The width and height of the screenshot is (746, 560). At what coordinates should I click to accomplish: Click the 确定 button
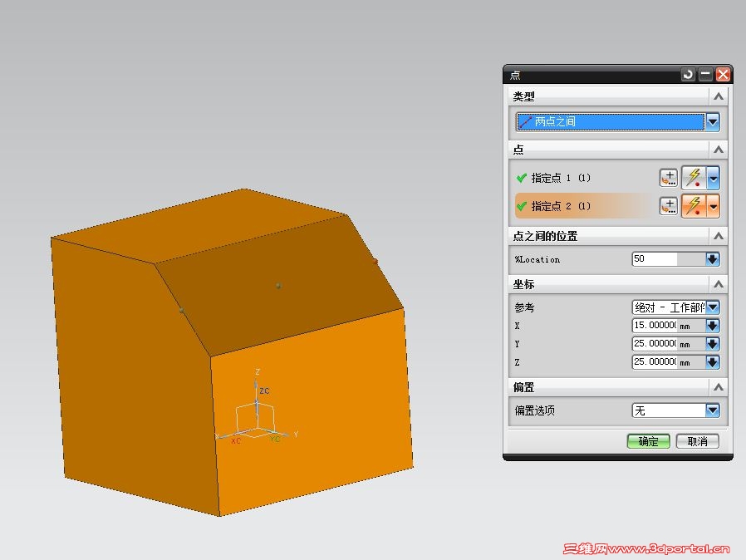pyautogui.click(x=648, y=441)
